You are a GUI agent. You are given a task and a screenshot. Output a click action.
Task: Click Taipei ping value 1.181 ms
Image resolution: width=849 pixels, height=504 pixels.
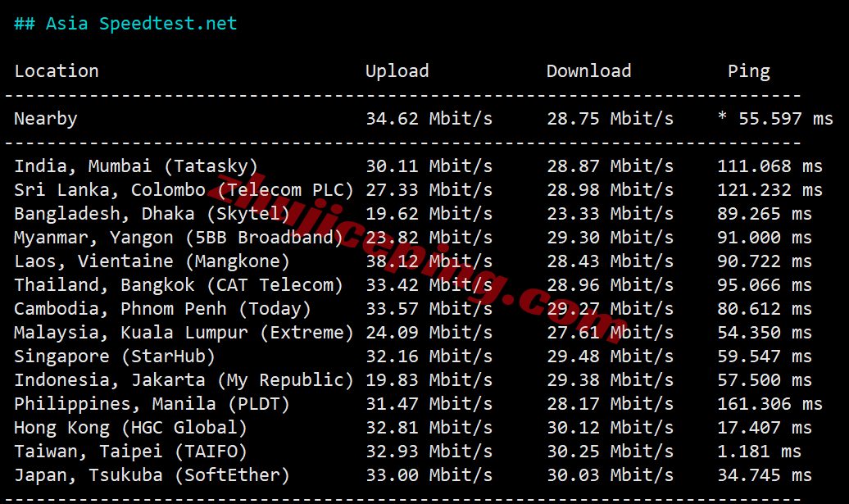(x=759, y=452)
